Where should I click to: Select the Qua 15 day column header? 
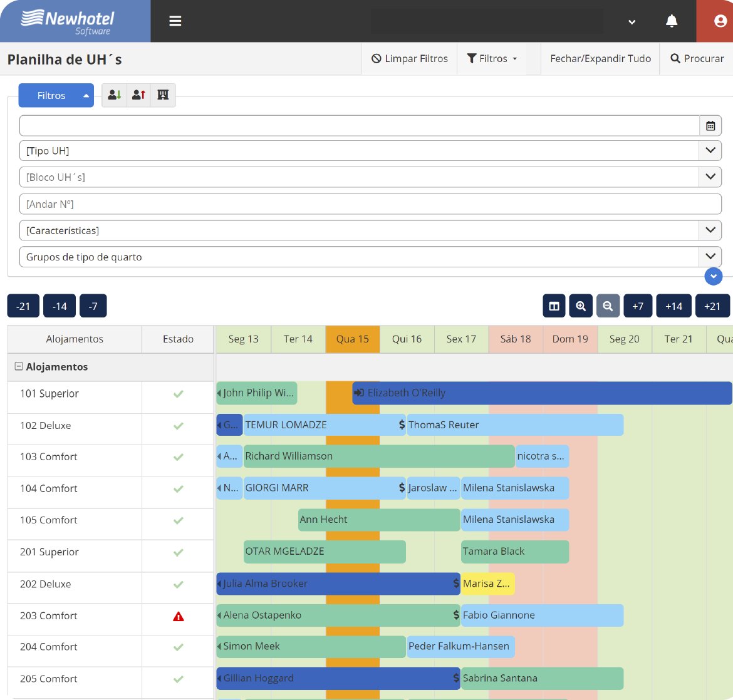tap(353, 339)
